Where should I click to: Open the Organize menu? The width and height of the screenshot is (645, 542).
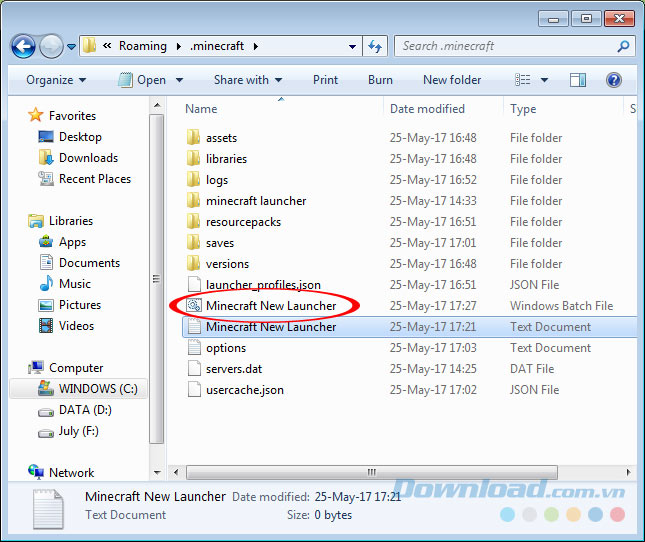[x=56, y=80]
